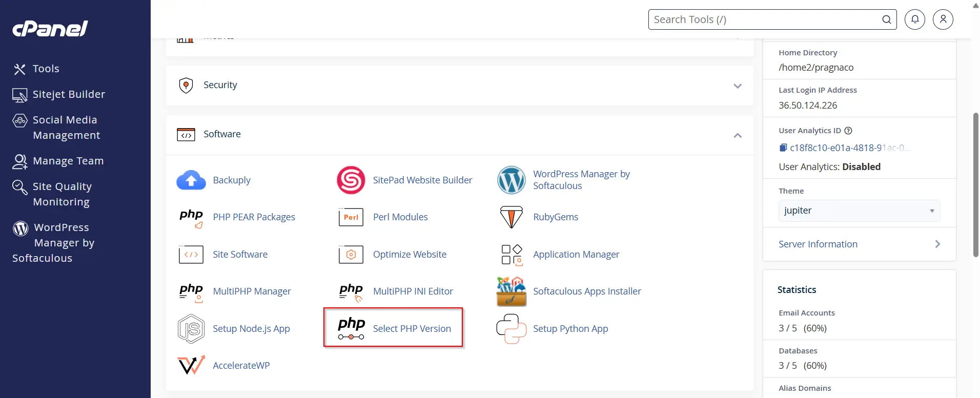This screenshot has width=980, height=398.
Task: Collapse the Software section chevron
Action: pos(738,135)
